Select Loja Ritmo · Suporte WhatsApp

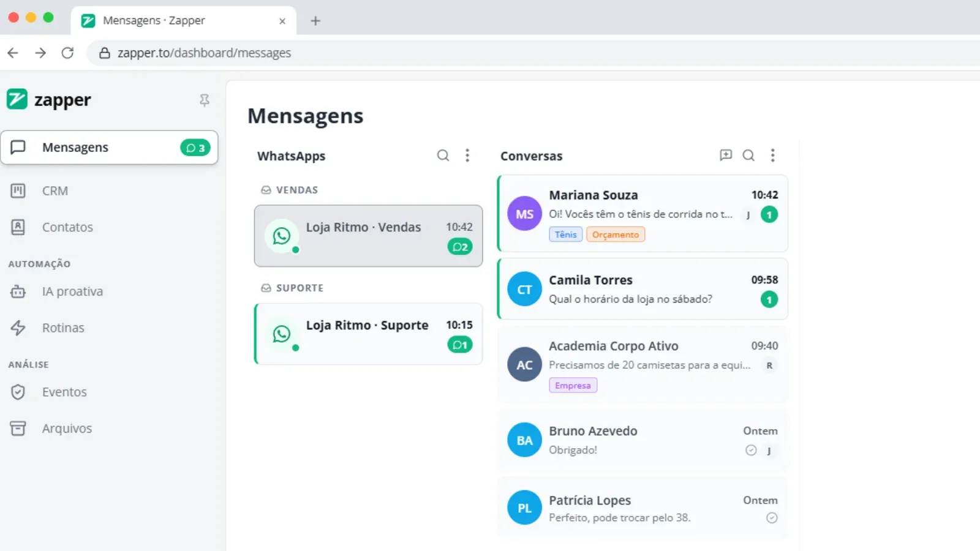click(369, 334)
